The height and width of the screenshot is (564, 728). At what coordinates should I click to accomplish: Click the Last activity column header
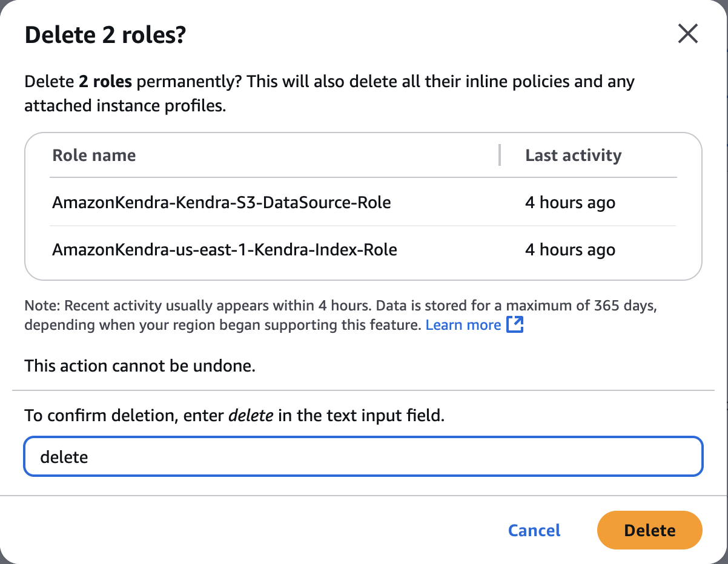[573, 156]
